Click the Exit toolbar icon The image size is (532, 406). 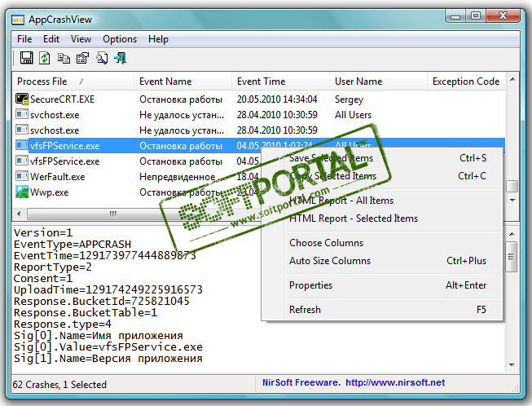(120, 58)
